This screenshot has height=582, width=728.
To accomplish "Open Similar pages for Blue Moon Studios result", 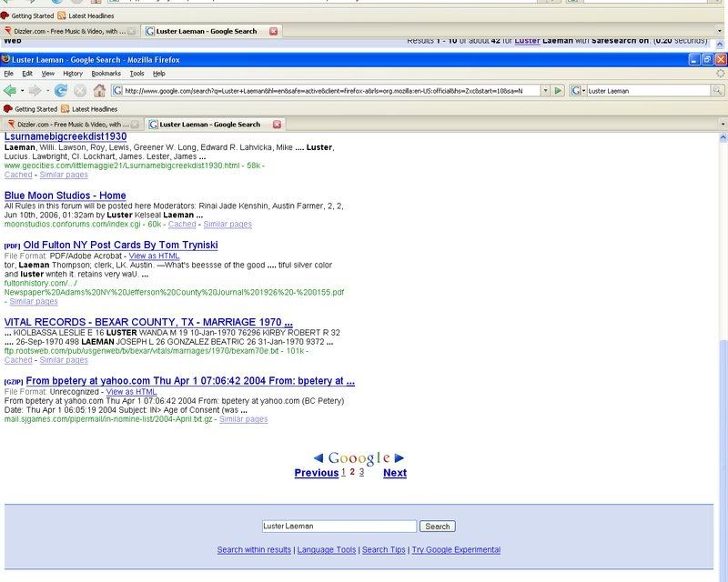I will [227, 225].
